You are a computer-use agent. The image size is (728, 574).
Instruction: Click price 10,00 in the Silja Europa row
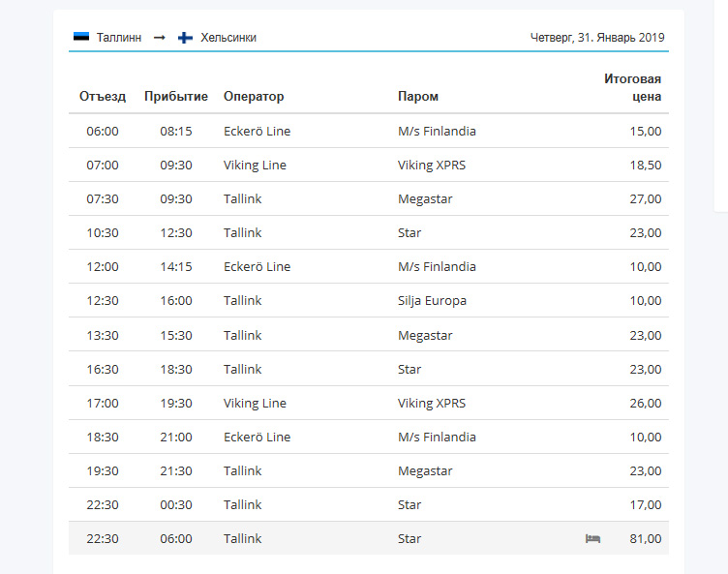pyautogui.click(x=646, y=300)
